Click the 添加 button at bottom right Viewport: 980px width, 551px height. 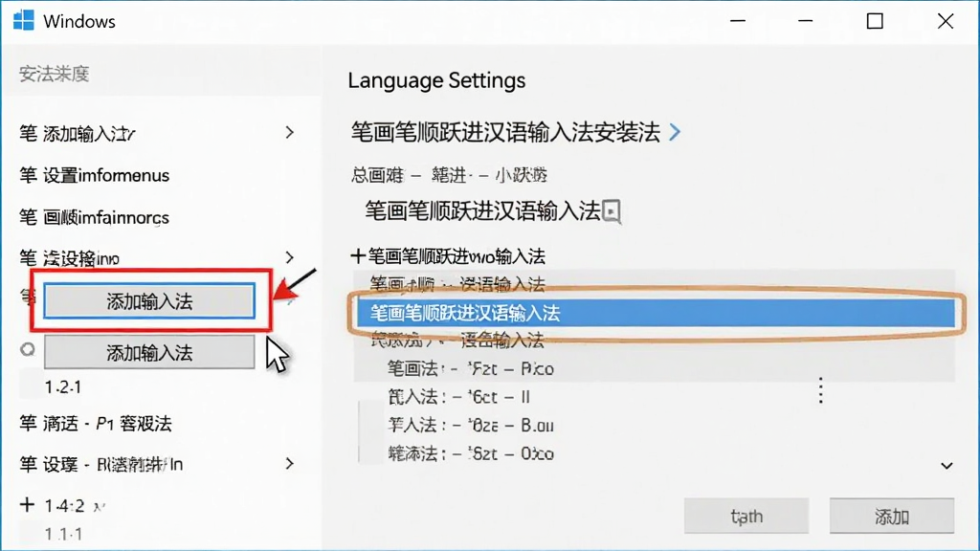coord(891,516)
